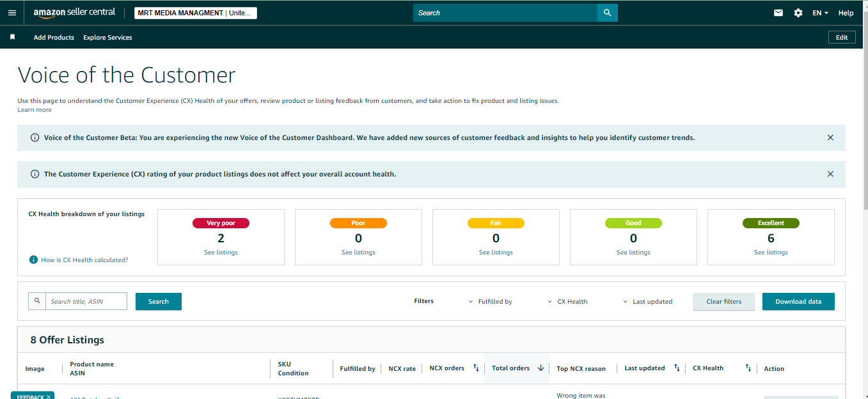Sort by Last updated arrows icon
Image resolution: width=868 pixels, height=399 pixels.
pyautogui.click(x=677, y=368)
